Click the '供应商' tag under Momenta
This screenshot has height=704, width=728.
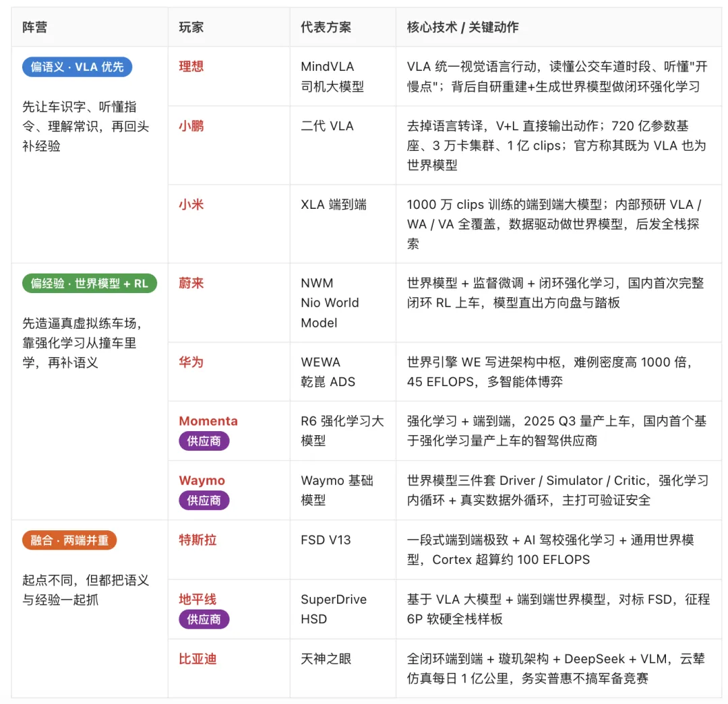click(x=204, y=441)
